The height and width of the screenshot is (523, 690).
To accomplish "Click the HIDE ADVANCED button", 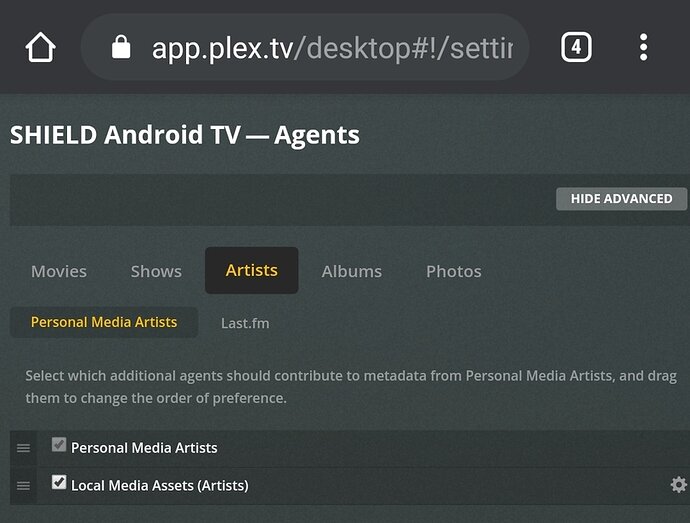I will click(621, 199).
